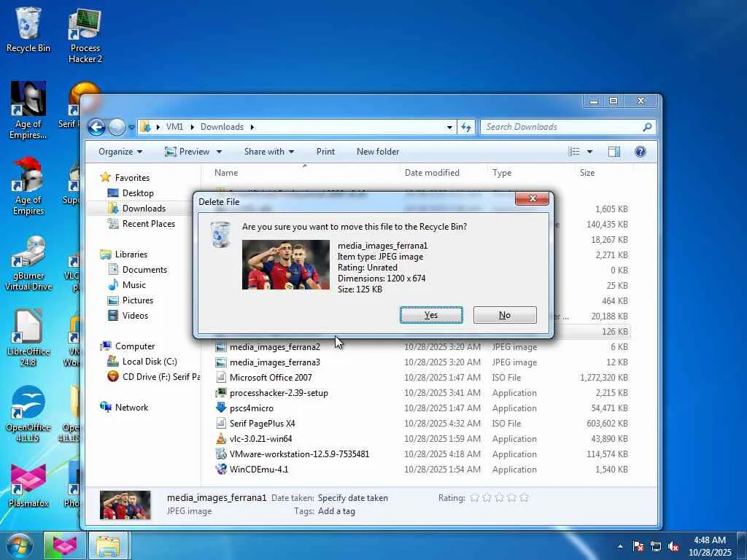Viewport: 747px width, 560px height.
Task: Click the Windows Explorer taskbar button
Action: click(108, 545)
